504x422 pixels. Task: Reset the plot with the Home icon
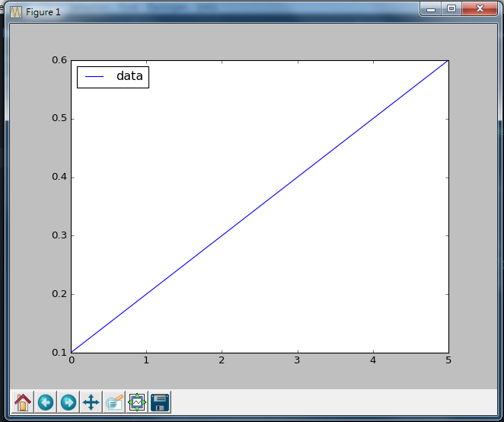(x=23, y=402)
